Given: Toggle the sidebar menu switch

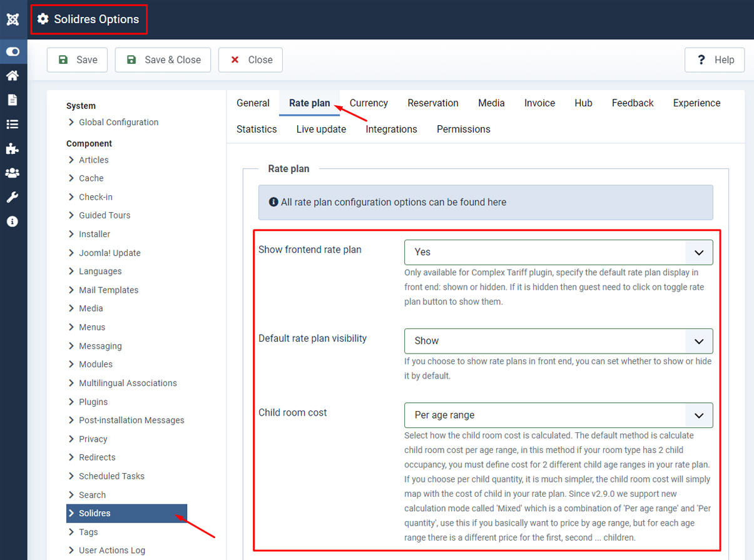Looking at the screenshot, I should (x=13, y=52).
